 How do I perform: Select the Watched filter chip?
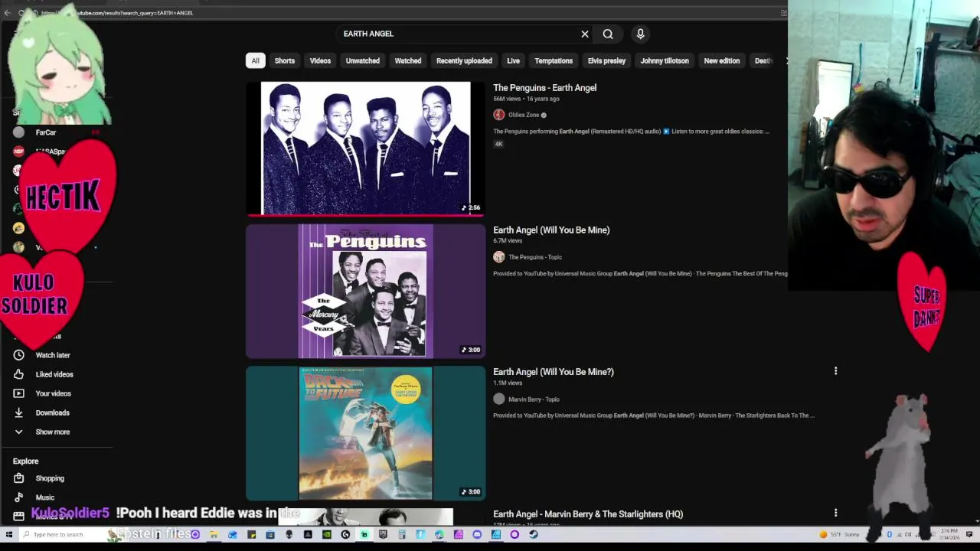click(x=408, y=60)
